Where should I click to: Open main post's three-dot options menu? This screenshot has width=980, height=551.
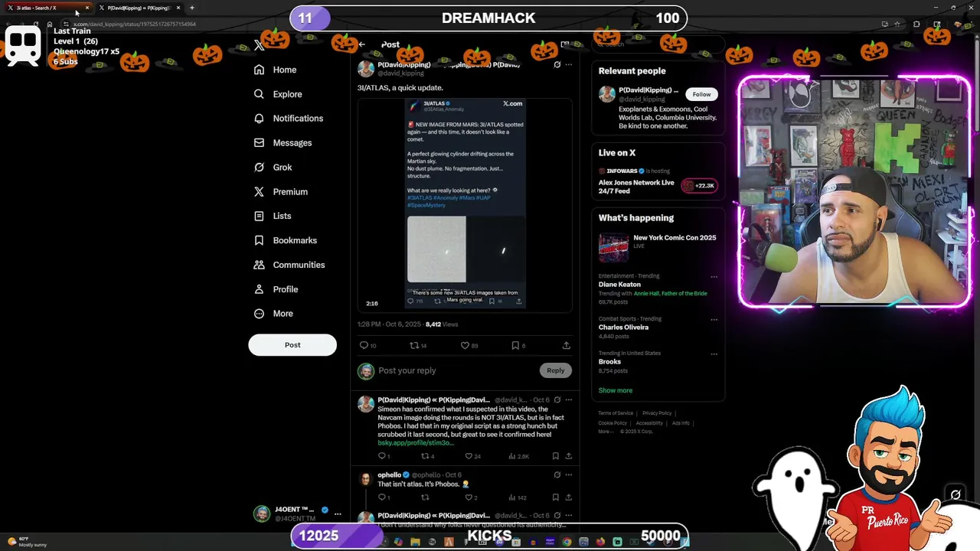(568, 65)
